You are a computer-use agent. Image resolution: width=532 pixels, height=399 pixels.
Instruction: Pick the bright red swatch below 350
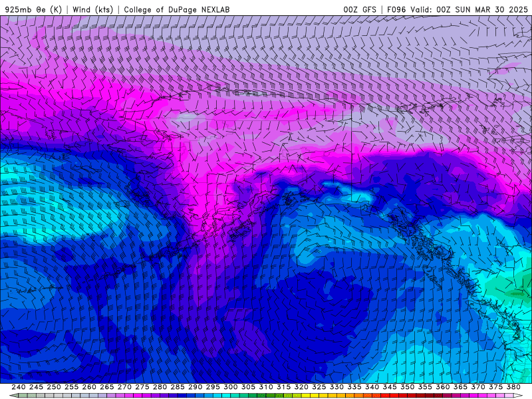coord(403,396)
